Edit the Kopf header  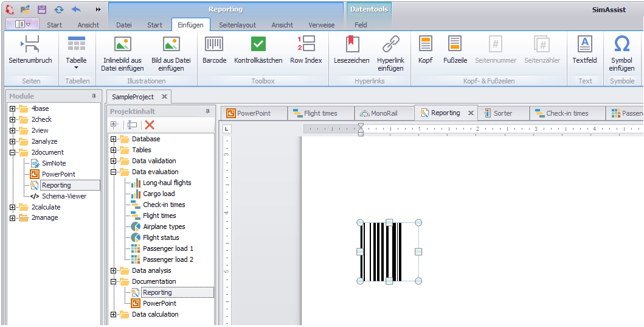click(x=426, y=50)
